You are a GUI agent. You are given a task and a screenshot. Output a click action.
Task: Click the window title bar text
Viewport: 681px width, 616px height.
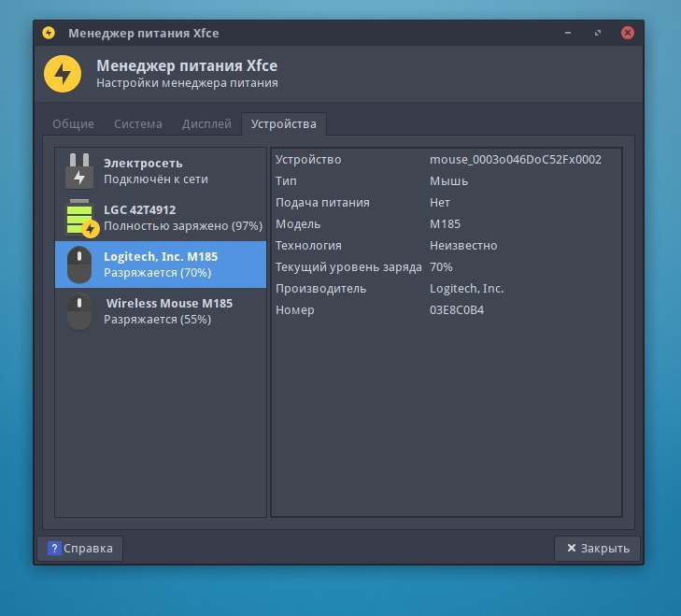point(143,33)
